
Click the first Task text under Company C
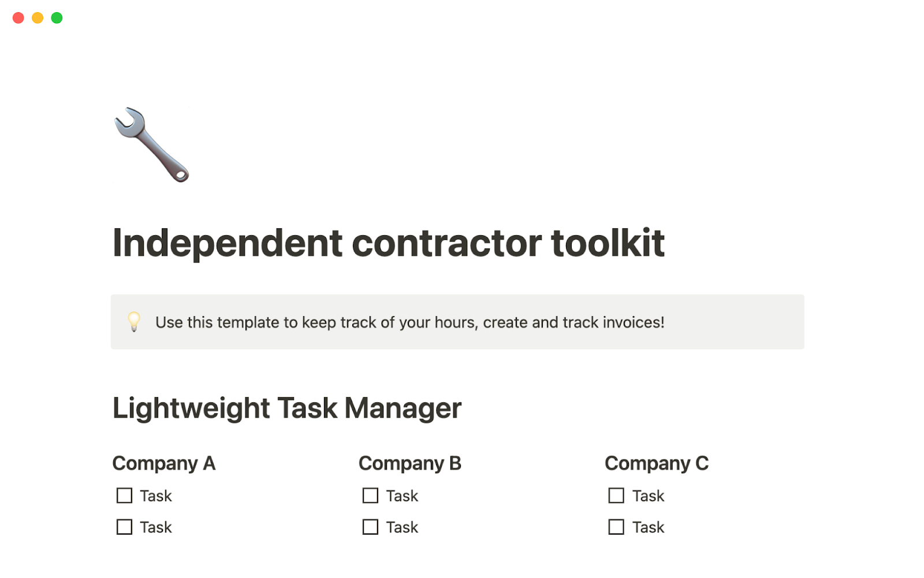pos(648,496)
